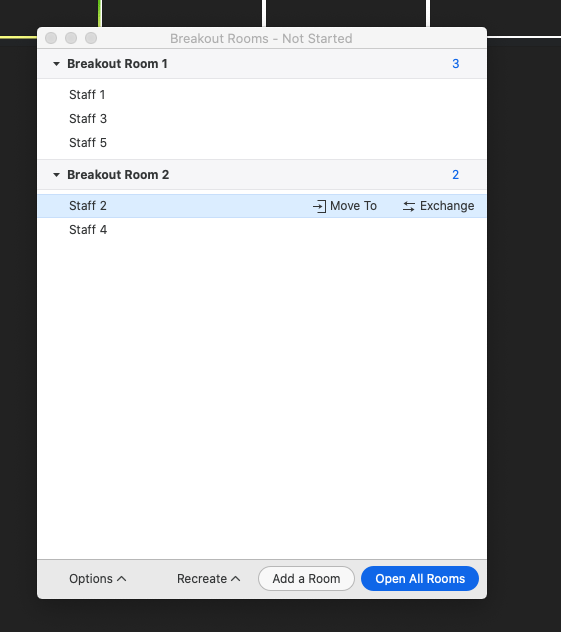Click the window title Breakout Rooms - Not Started
The width and height of the screenshot is (561, 632).
(x=261, y=39)
